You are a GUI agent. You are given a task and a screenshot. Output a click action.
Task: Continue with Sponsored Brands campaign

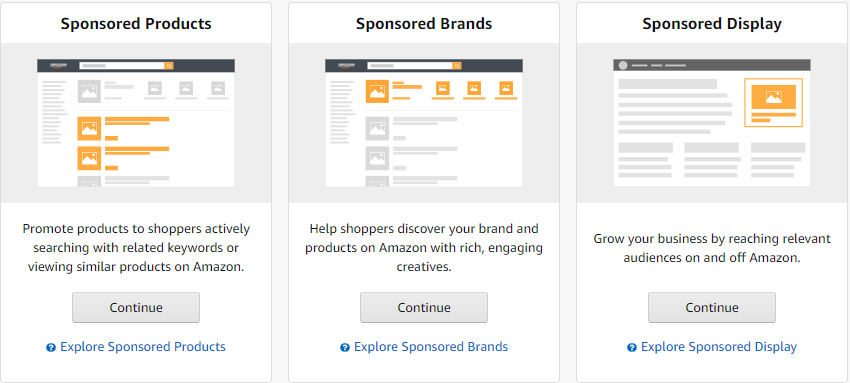click(424, 308)
